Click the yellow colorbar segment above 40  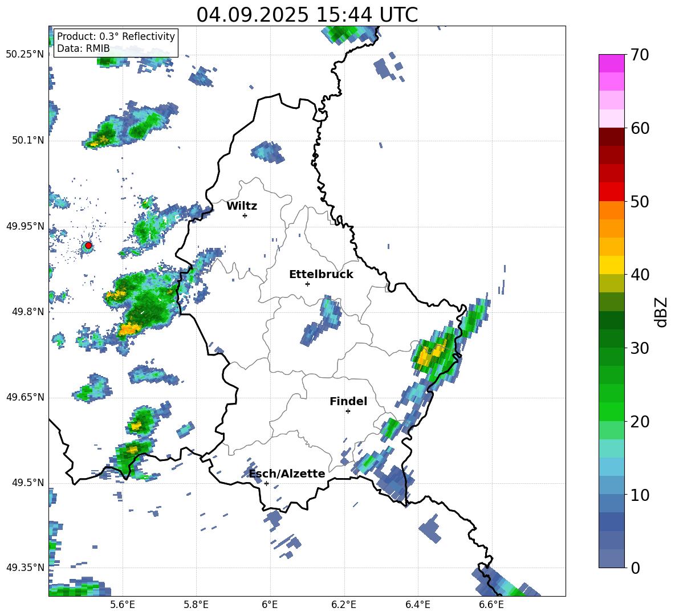coord(611,265)
